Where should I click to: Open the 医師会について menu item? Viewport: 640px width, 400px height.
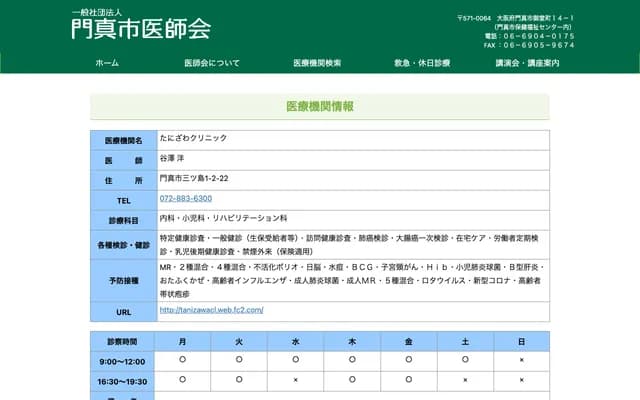[212, 63]
